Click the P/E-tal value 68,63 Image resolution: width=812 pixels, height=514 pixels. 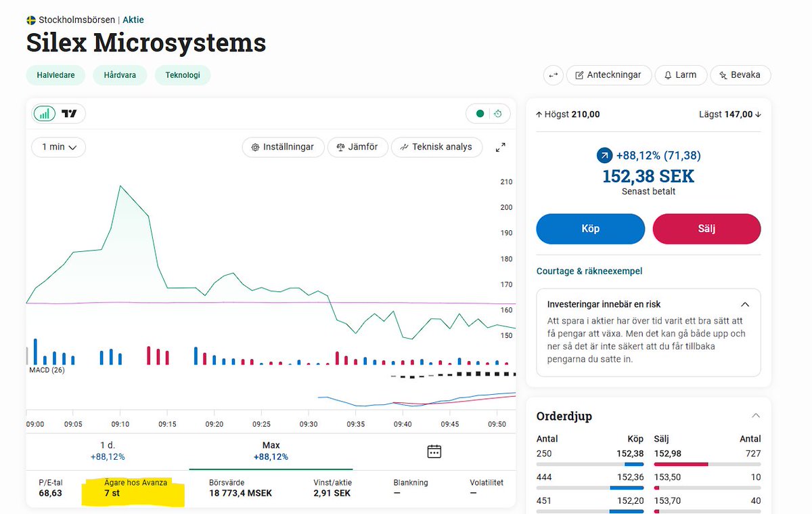pyautogui.click(x=51, y=493)
